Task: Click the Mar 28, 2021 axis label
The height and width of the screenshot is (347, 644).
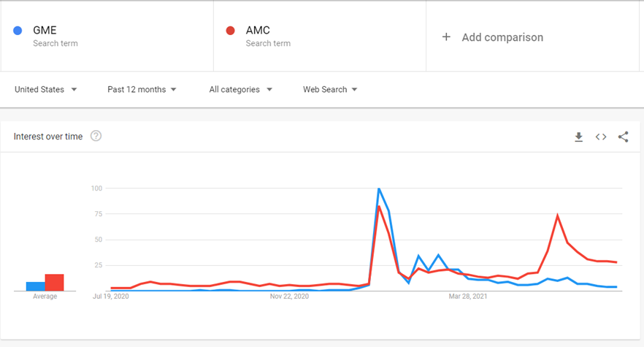Action: coord(468,297)
